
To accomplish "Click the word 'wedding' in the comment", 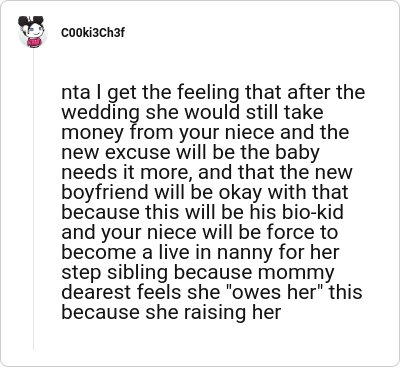I will point(100,113).
